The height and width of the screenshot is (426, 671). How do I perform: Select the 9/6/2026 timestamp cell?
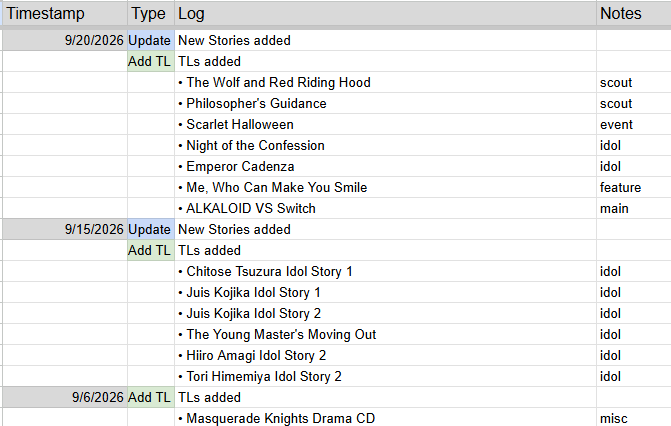[65, 397]
